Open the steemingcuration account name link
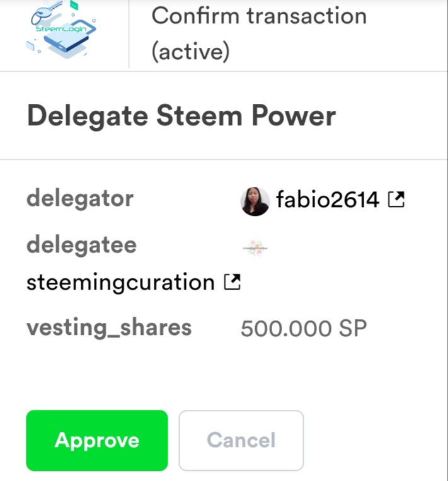Image resolution: width=448 pixels, height=481 pixels. click(120, 283)
